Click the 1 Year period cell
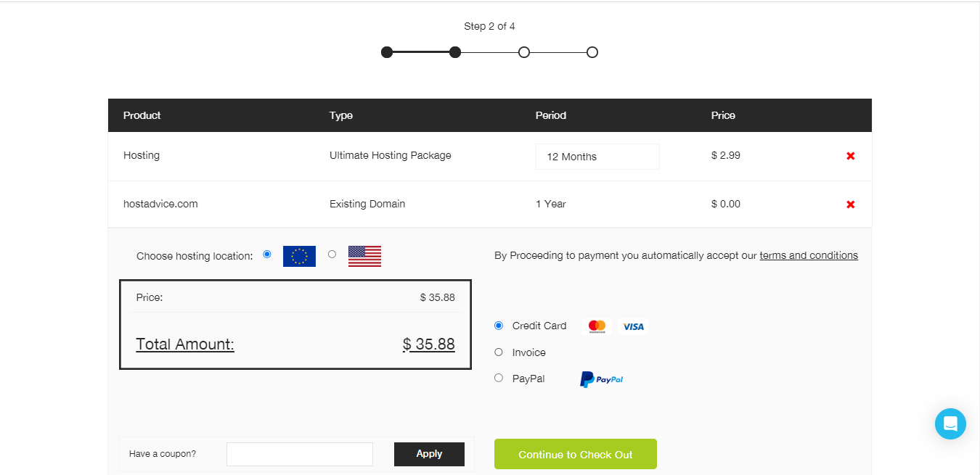The width and height of the screenshot is (980, 475). [x=551, y=204]
